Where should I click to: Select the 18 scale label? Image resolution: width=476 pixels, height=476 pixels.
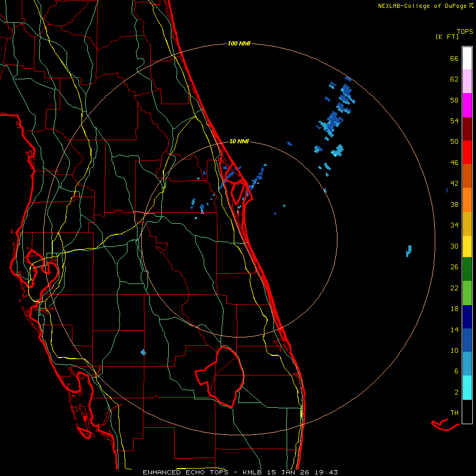click(454, 309)
